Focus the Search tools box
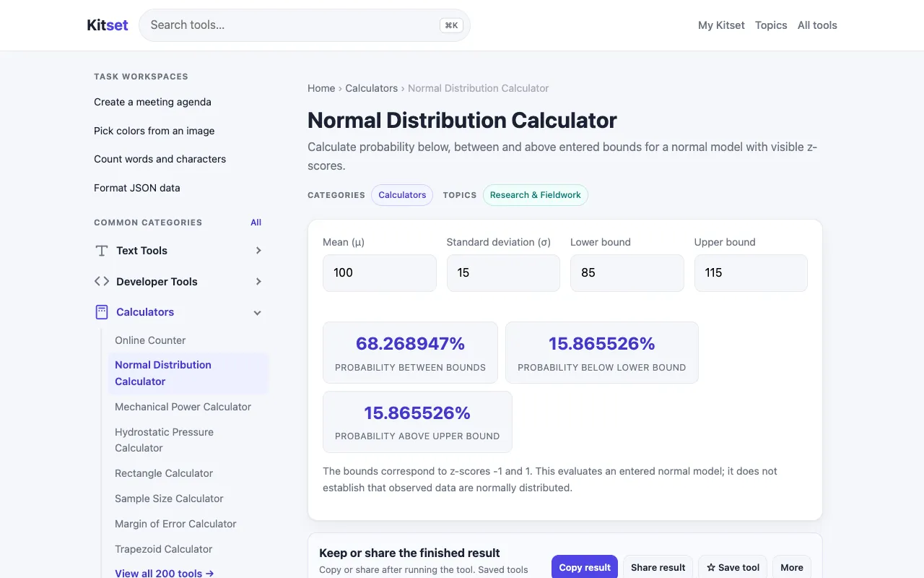This screenshot has height=578, width=924. tap(304, 25)
